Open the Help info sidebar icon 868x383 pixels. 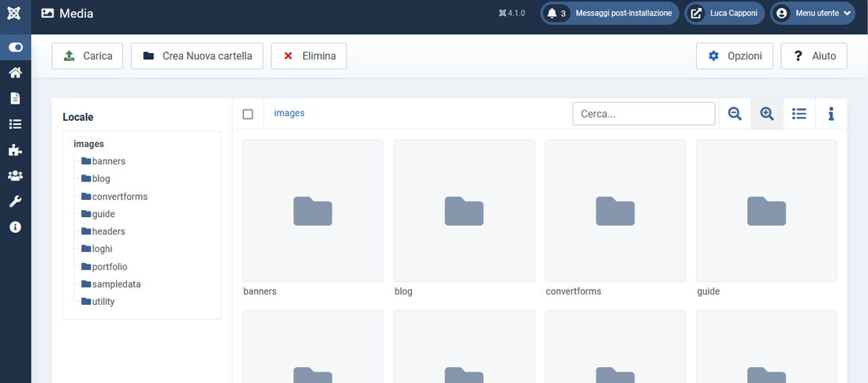(x=16, y=227)
